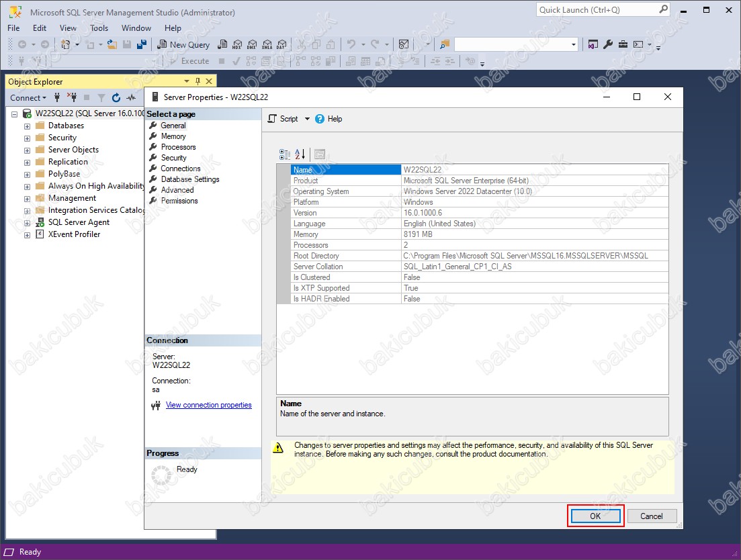Open the View connection properties link
The image size is (741, 560).
tap(208, 405)
